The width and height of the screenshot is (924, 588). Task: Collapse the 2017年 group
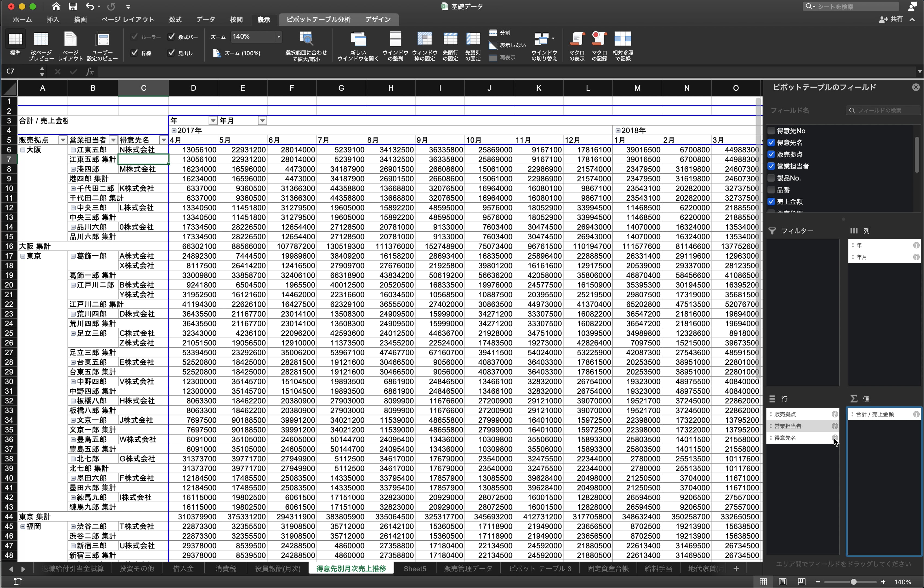tap(174, 130)
